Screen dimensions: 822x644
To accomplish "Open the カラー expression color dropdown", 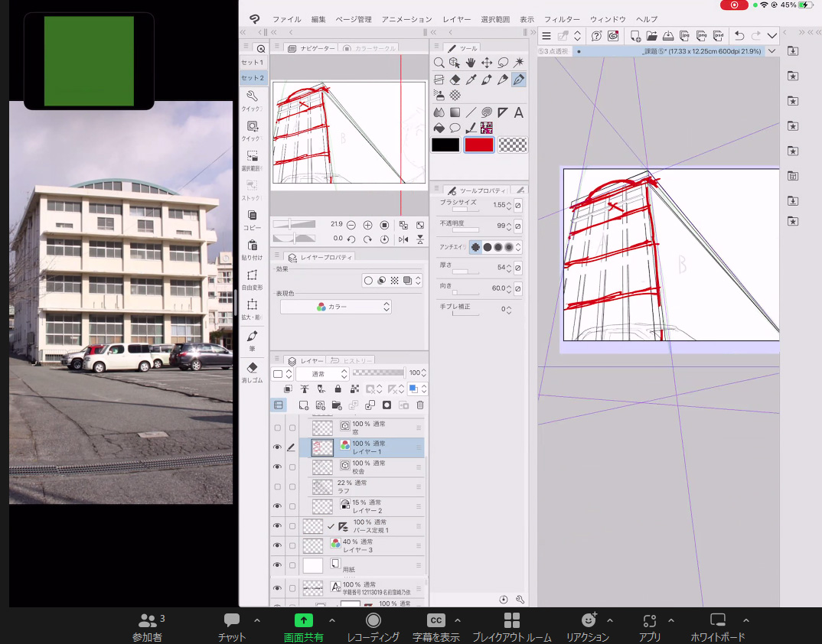I will coord(335,307).
